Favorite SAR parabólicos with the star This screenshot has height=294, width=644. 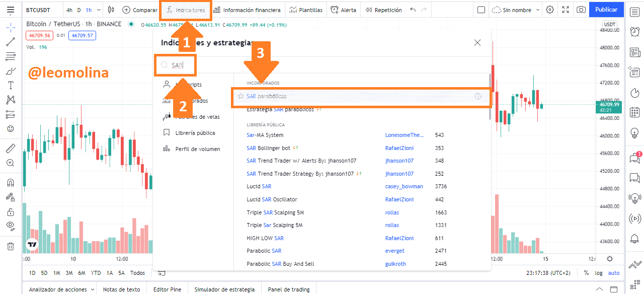pyautogui.click(x=241, y=96)
